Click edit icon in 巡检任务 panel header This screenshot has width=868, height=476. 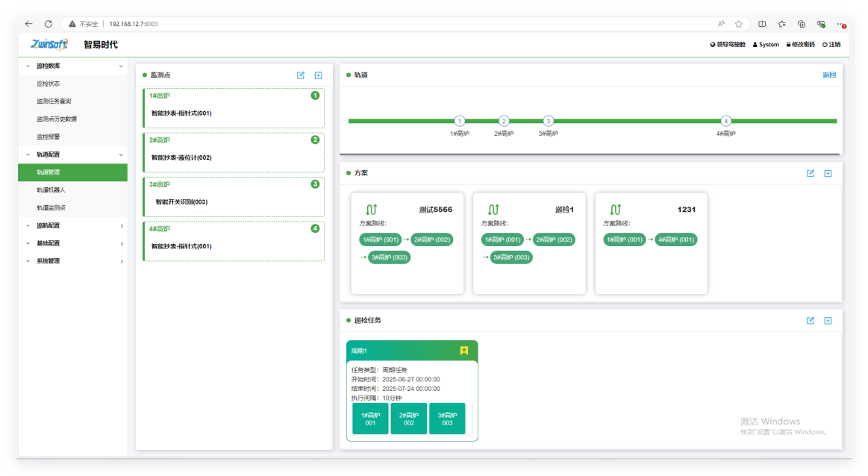pos(811,321)
